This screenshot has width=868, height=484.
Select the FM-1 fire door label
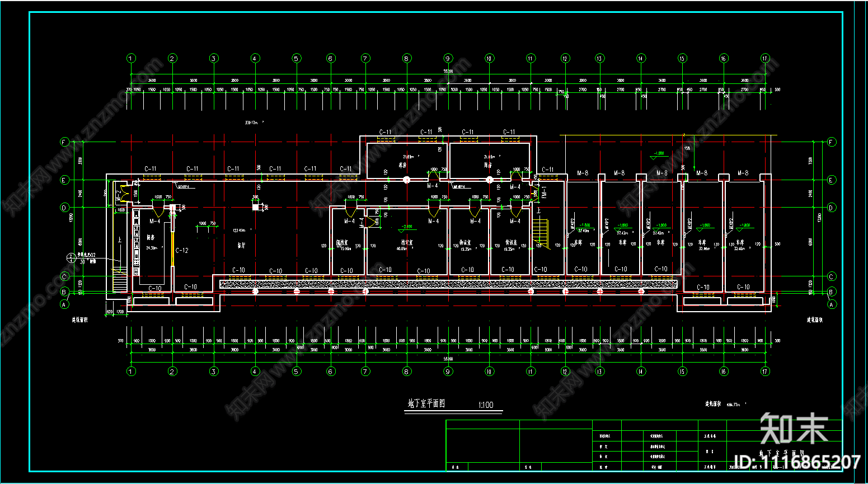(544, 192)
